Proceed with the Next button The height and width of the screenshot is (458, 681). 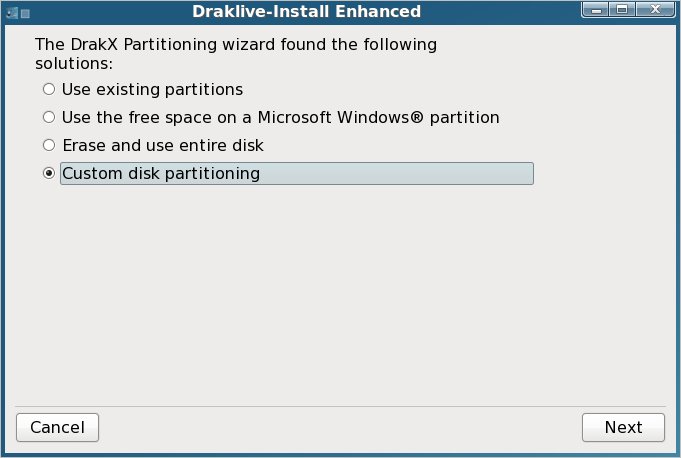click(623, 427)
